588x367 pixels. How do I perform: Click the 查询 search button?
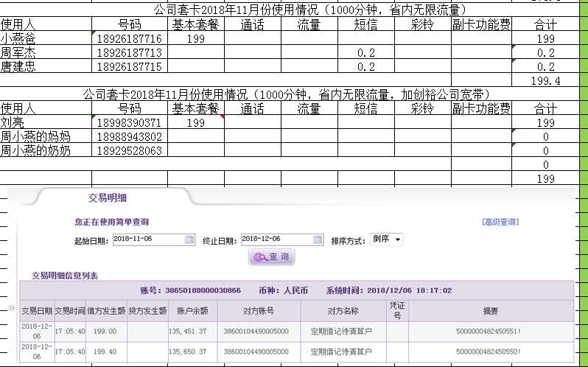point(273,257)
